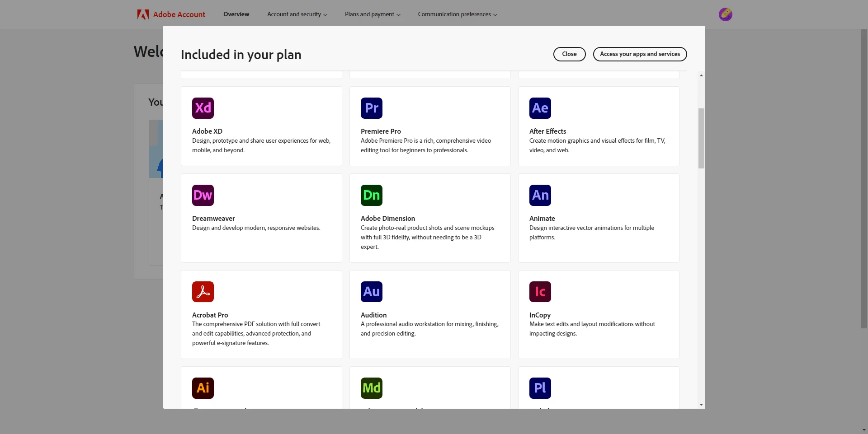Click the Dreamweaver app icon
The image size is (868, 434).
coord(203,195)
